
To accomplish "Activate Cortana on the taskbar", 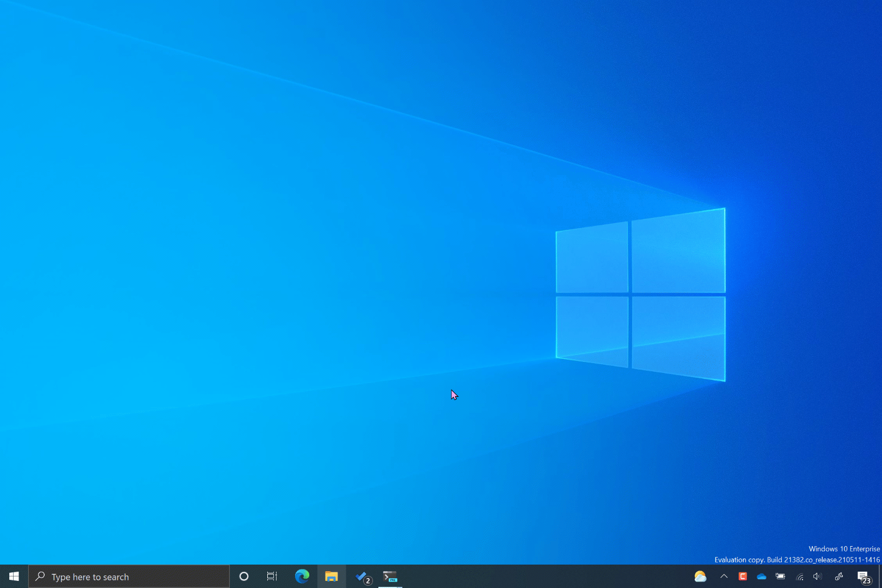I will (243, 577).
